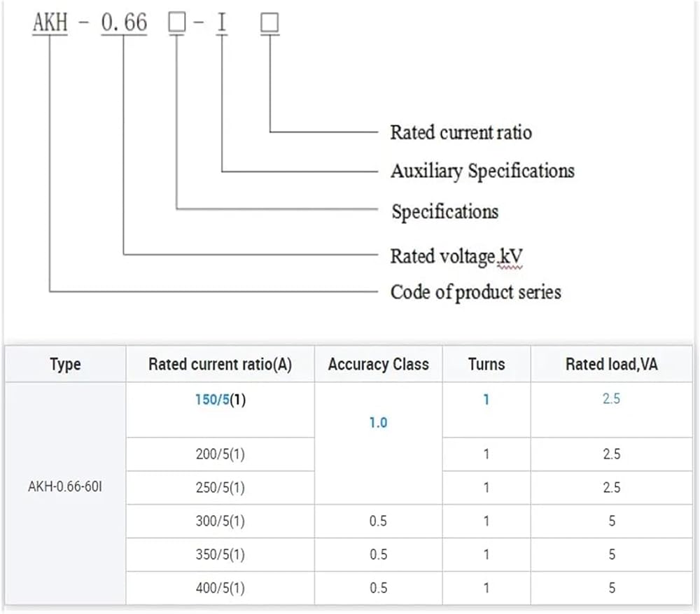Click the 300/5(1) ratio cell
Image resolution: width=700 pixels, height=614 pixels.
click(220, 521)
